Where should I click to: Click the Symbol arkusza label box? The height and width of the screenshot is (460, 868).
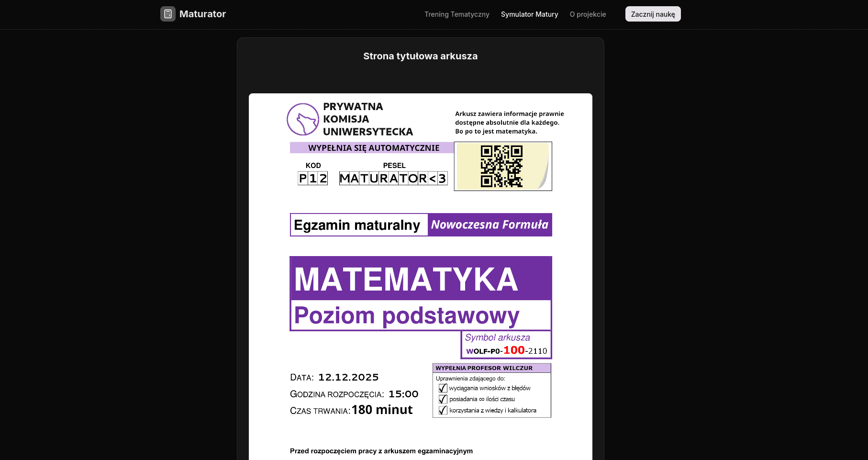[x=498, y=337]
